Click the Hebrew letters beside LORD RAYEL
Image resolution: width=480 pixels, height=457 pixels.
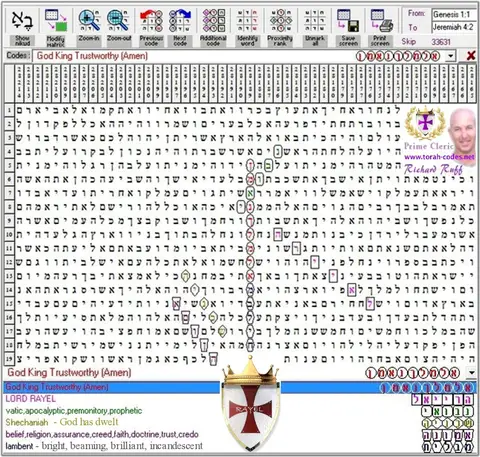pyautogui.click(x=442, y=399)
